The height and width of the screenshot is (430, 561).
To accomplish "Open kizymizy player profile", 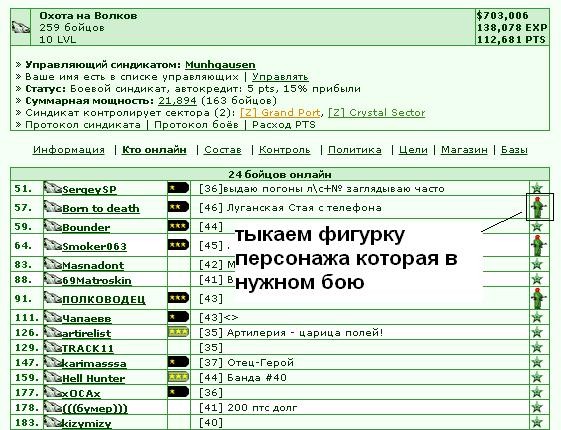I will coord(87,424).
